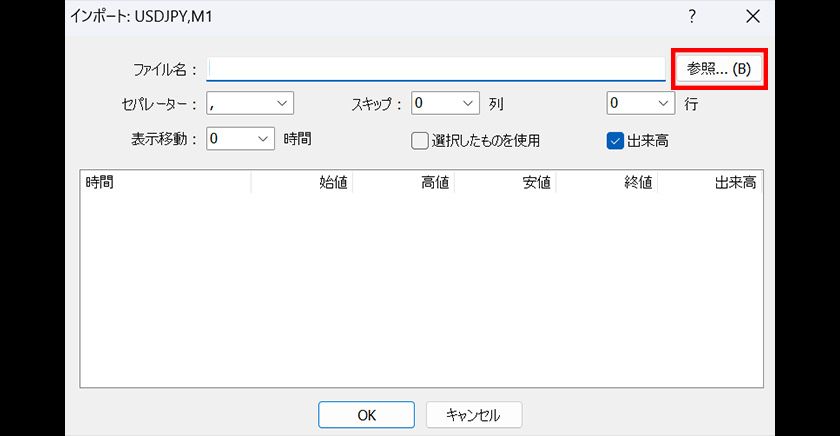Click the 始値 column header
This screenshot has width=840, height=436.
coord(302,182)
